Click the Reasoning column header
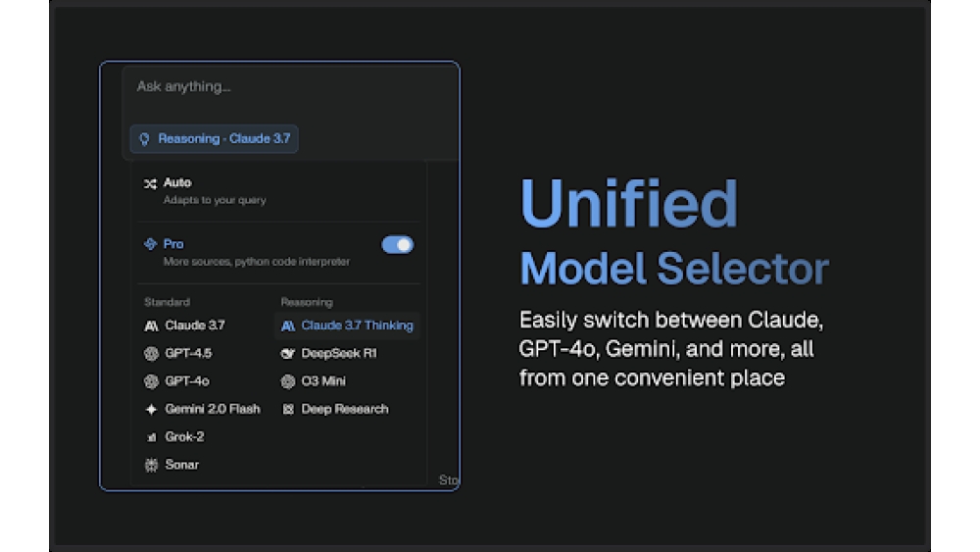The width and height of the screenshot is (980, 552). coord(307,302)
